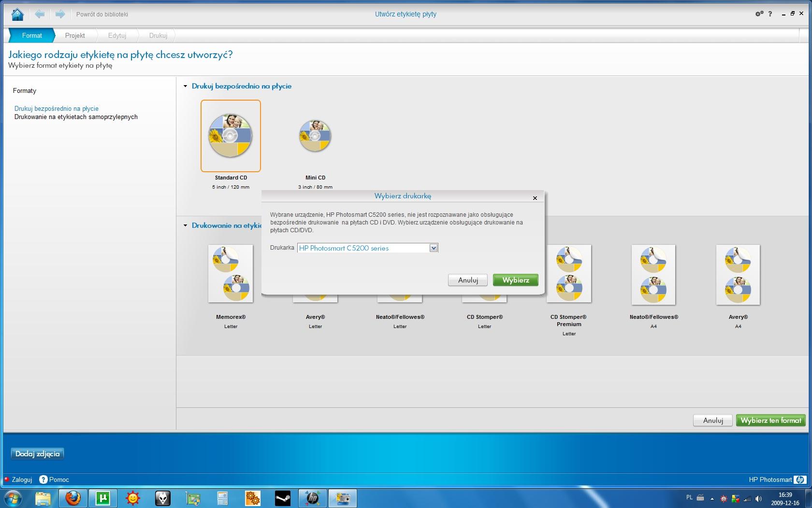
Task: Click the bottom Anuluj button beside Wybierz ten format
Action: 713,420
